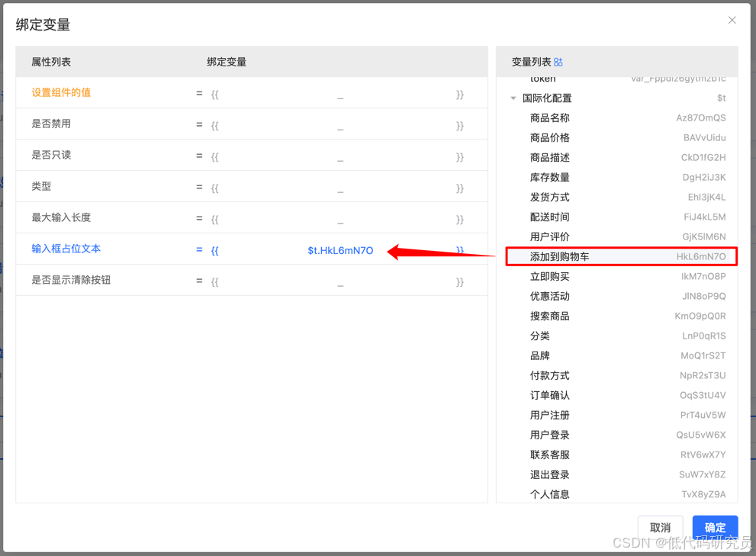Click the key TvX8yZ9A

[x=703, y=494]
